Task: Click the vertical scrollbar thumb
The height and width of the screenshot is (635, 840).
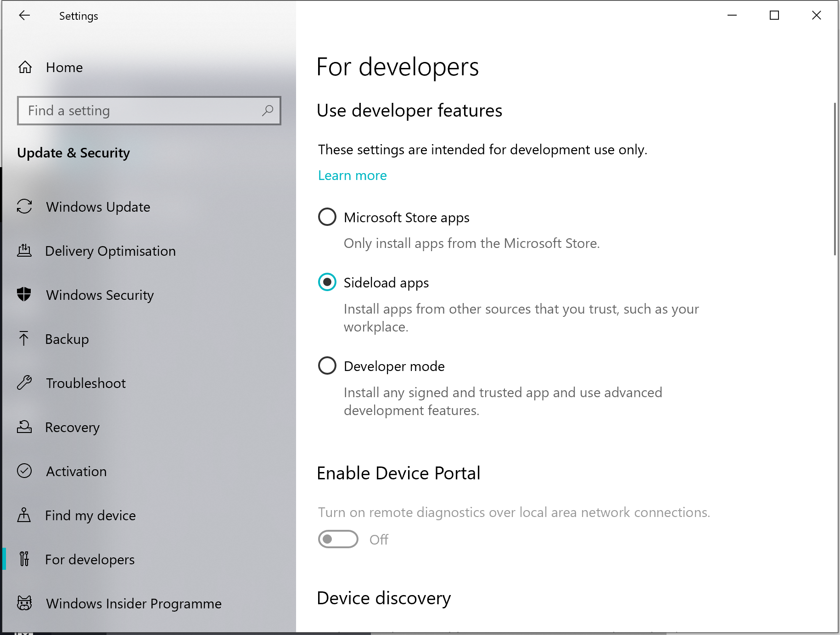Action: coord(835,179)
